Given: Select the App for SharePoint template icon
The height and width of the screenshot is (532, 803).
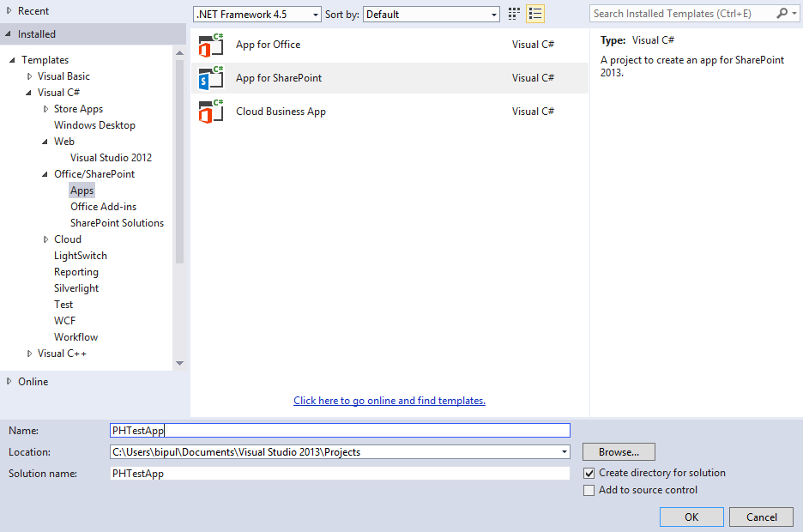Looking at the screenshot, I should (x=211, y=78).
